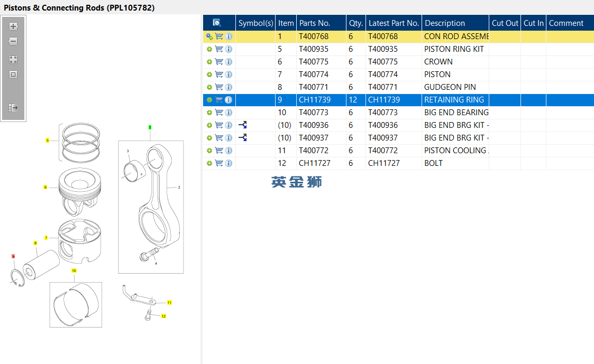
Task: Add GUDGEON PIN T400771 to cart
Action: [219, 87]
